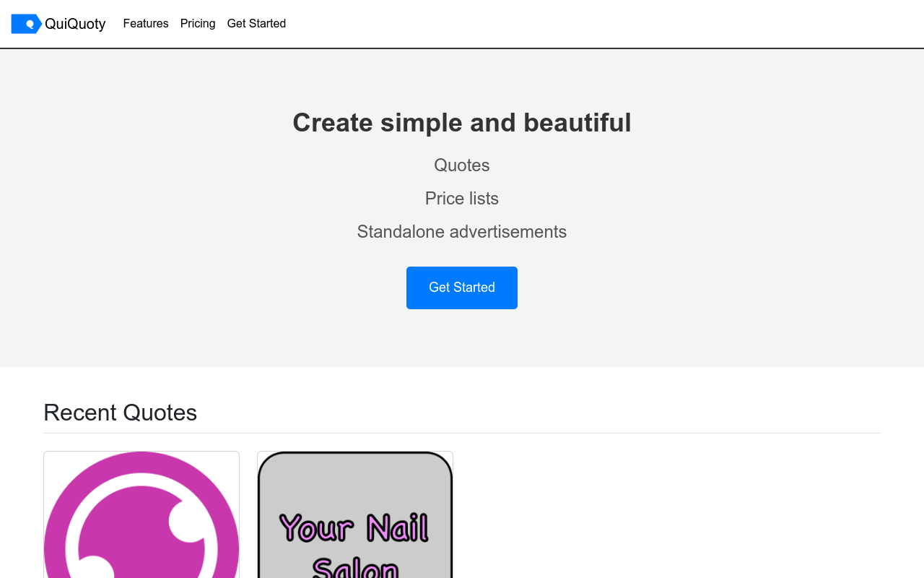Viewport: 924px width, 578px height.
Task: Click the white speech bubble inside the logo
Action: (30, 25)
